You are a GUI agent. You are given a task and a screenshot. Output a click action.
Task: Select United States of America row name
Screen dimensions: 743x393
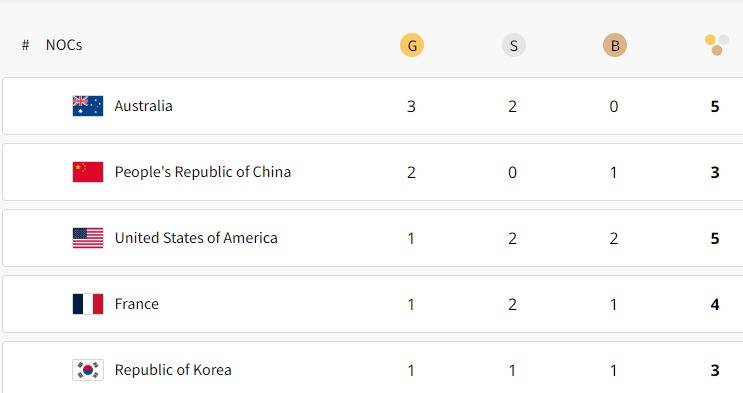pos(196,238)
